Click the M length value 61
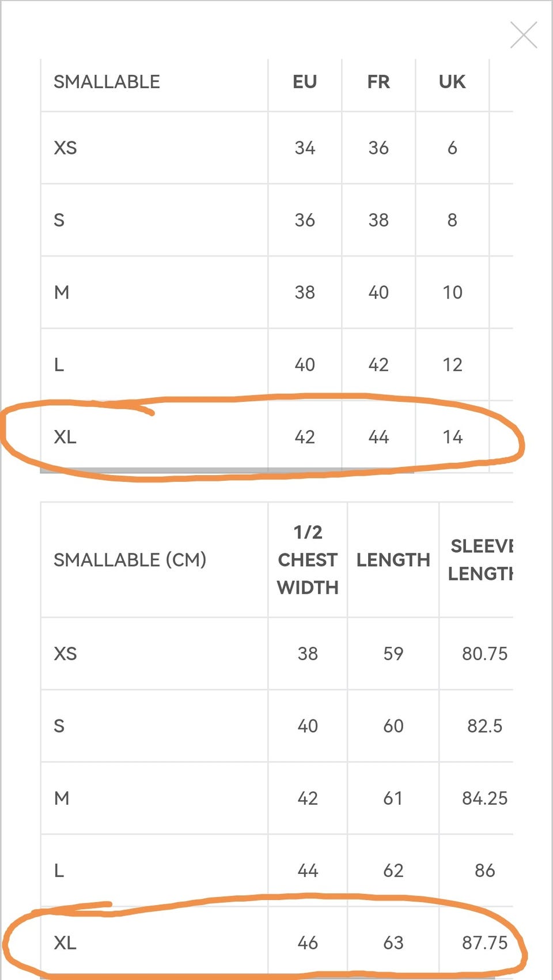 click(393, 798)
